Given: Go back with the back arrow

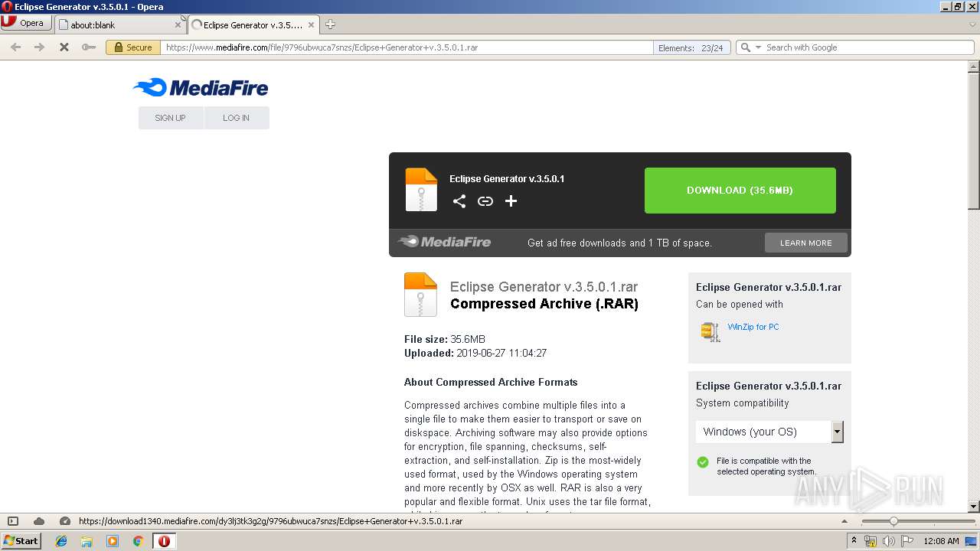Looking at the screenshot, I should (x=15, y=47).
